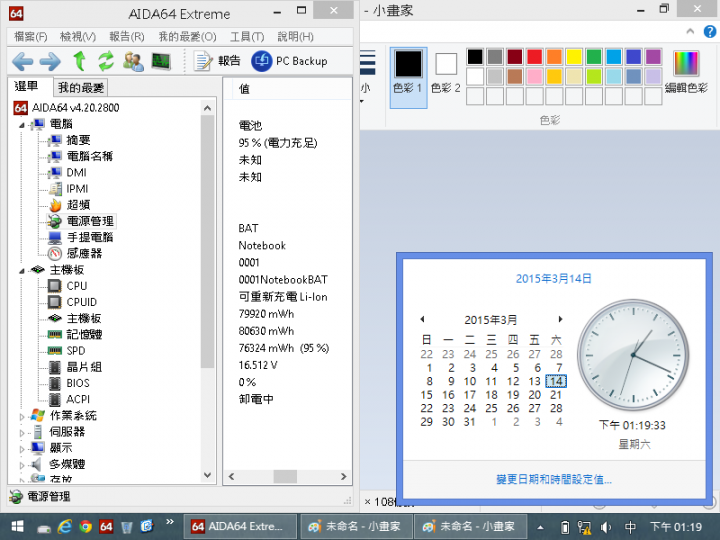Open the 檔案(F) menu
Image resolution: width=720 pixels, height=540 pixels.
click(x=31, y=37)
